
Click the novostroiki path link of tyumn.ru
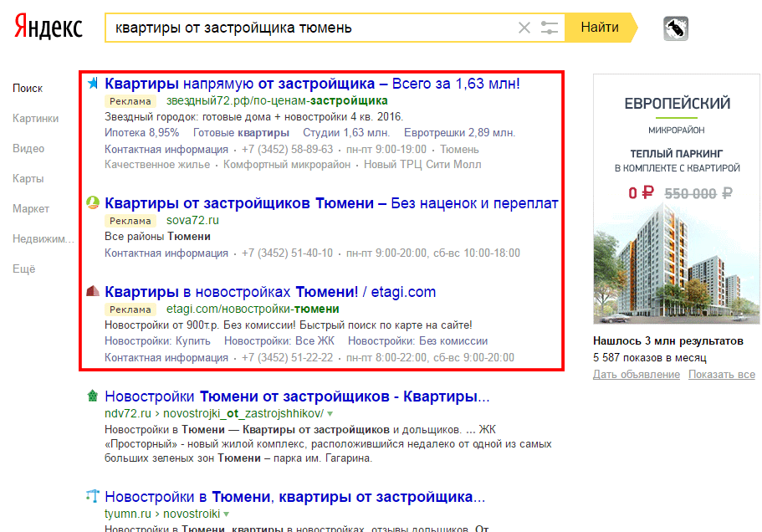coord(192,514)
